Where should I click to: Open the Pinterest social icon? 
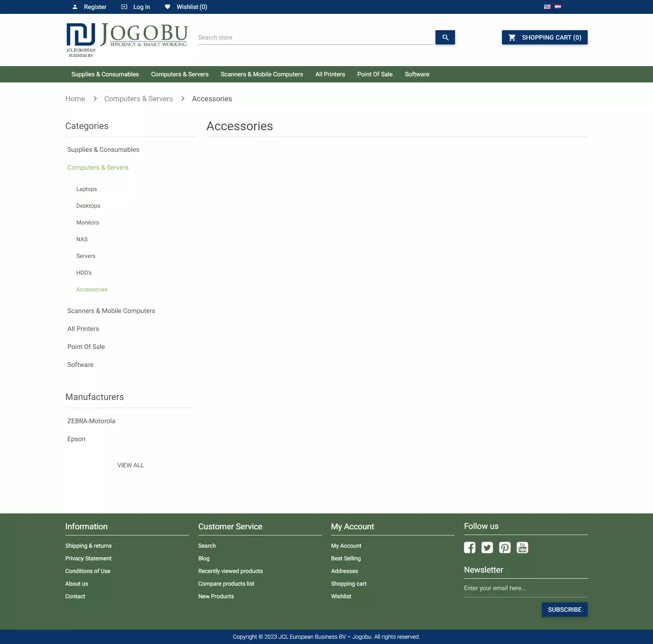504,547
